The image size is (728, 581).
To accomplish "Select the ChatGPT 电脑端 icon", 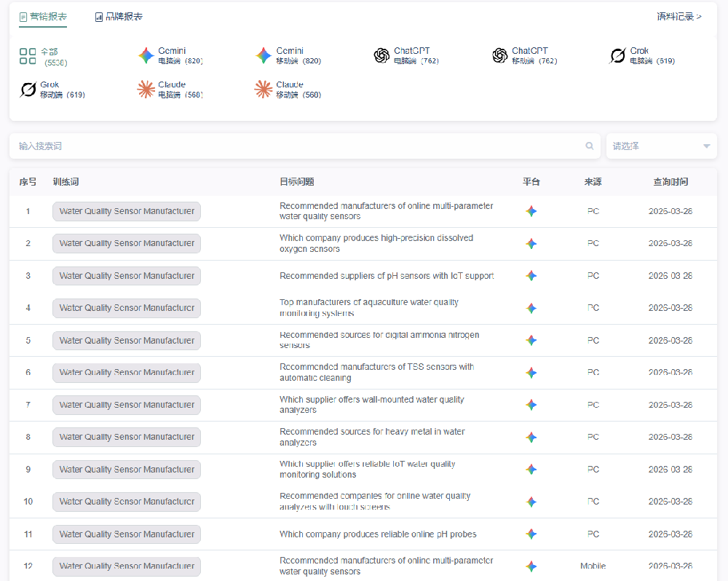I will click(381, 55).
